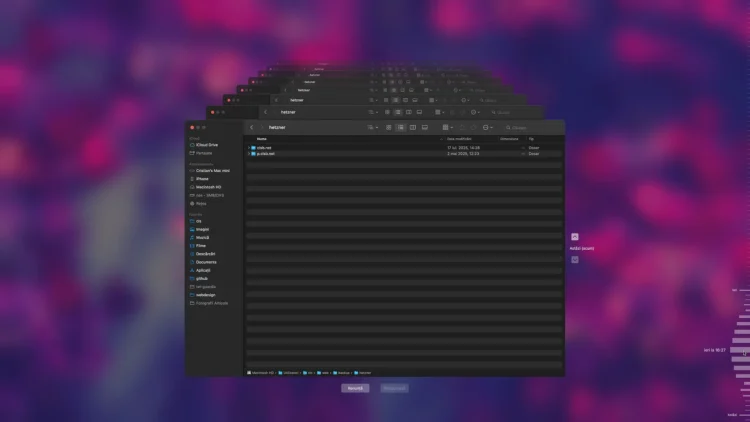Switch Finder to column view
750x422 pixels.
click(413, 128)
